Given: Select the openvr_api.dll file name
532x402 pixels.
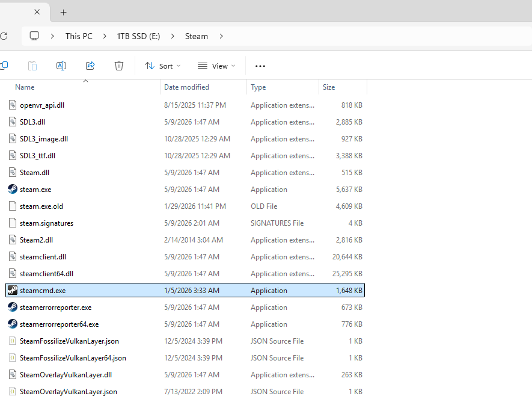Looking at the screenshot, I should (42, 105).
